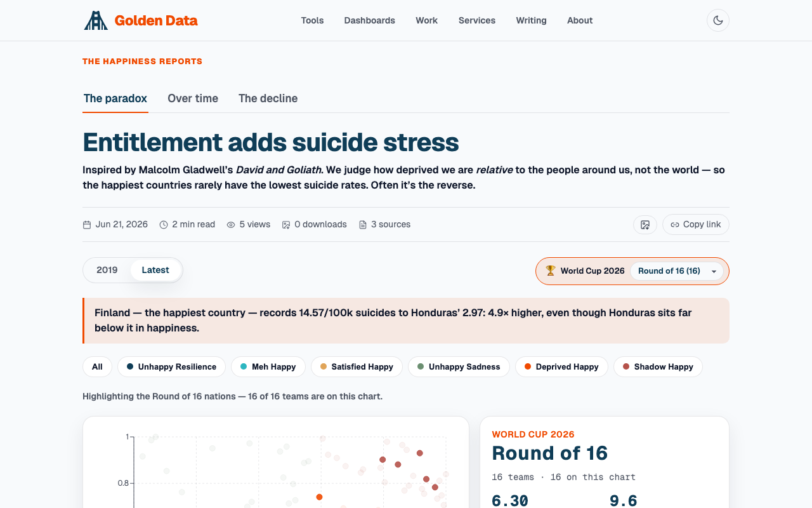Toggle dark mode moon icon

point(717,20)
